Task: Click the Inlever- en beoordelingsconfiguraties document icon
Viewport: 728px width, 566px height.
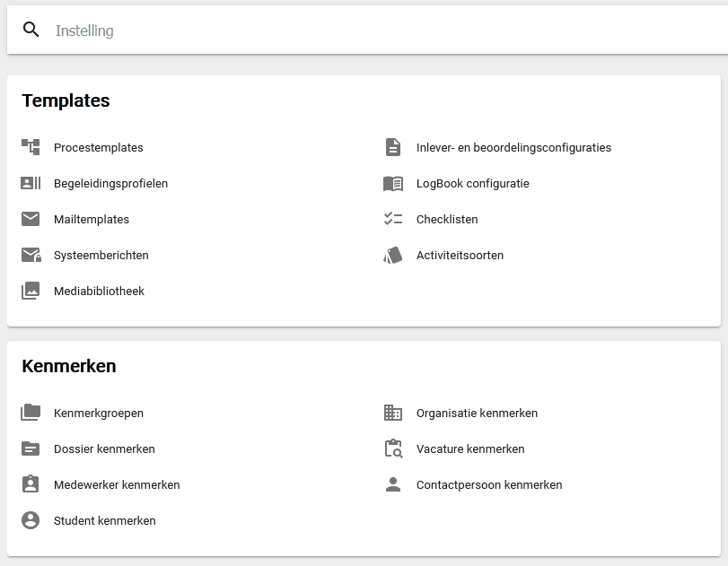Action: [x=393, y=147]
